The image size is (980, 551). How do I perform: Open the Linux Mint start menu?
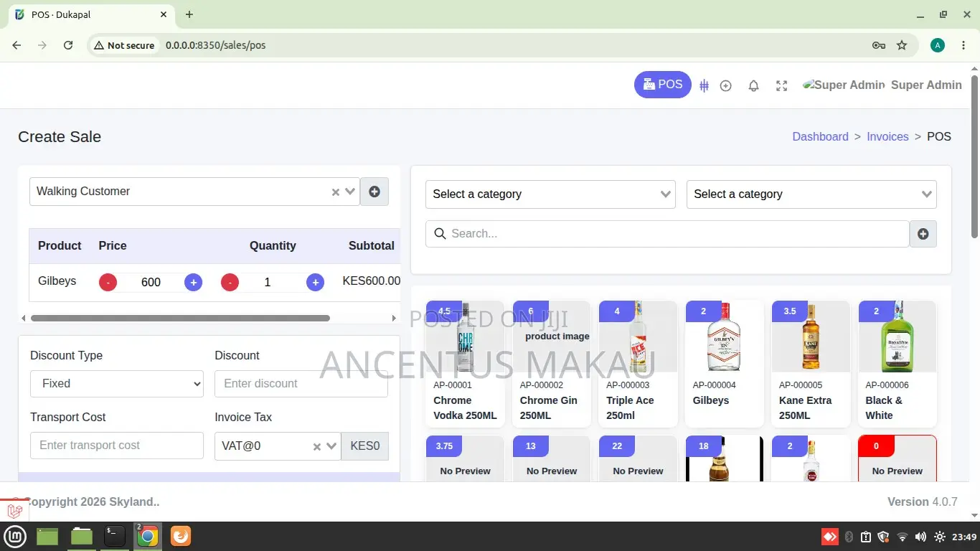coord(15,536)
